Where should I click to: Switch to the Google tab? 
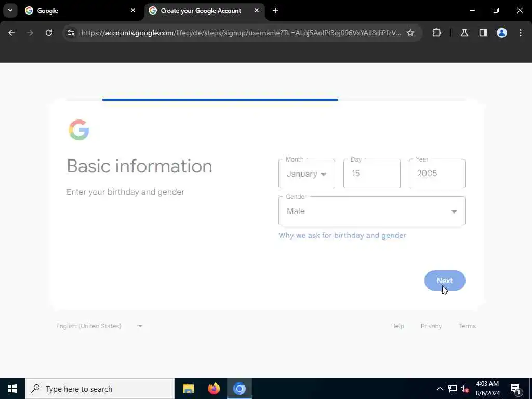coord(81,11)
